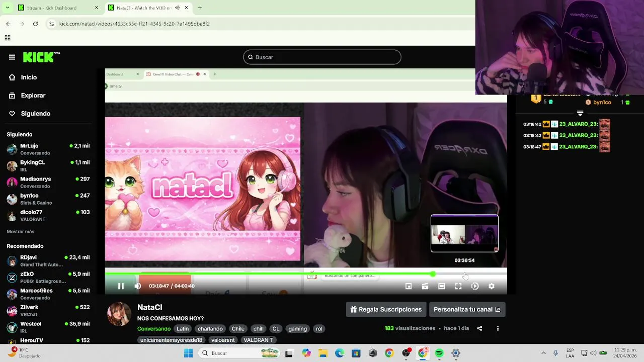This screenshot has width=644, height=362.
Task: Open RDjavi recommended channel
Action: click(x=48, y=261)
